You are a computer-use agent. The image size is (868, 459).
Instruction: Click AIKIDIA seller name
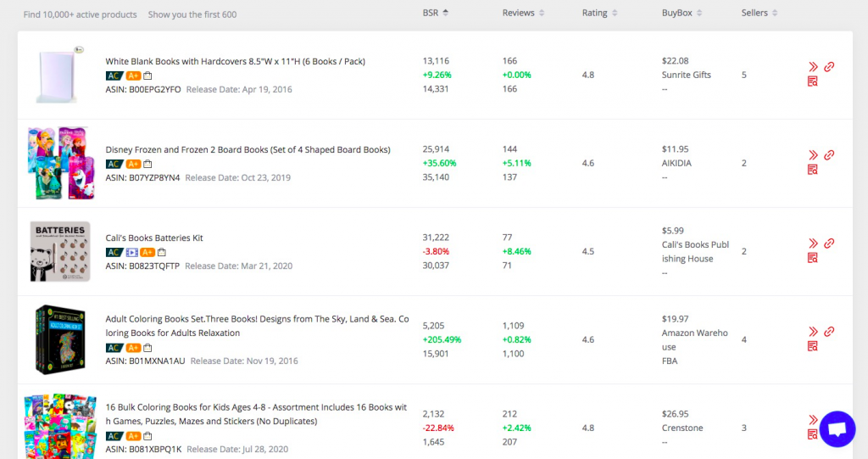point(676,163)
